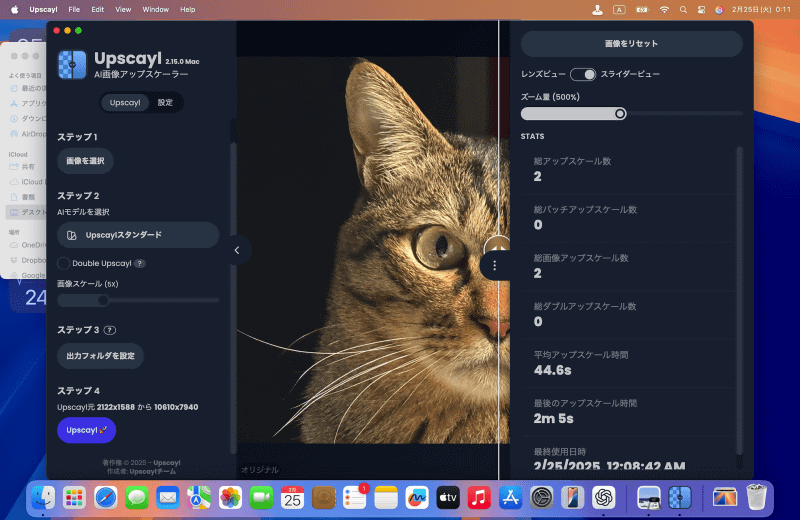
Task: Click the date and time in menu bar
Action: click(x=761, y=10)
